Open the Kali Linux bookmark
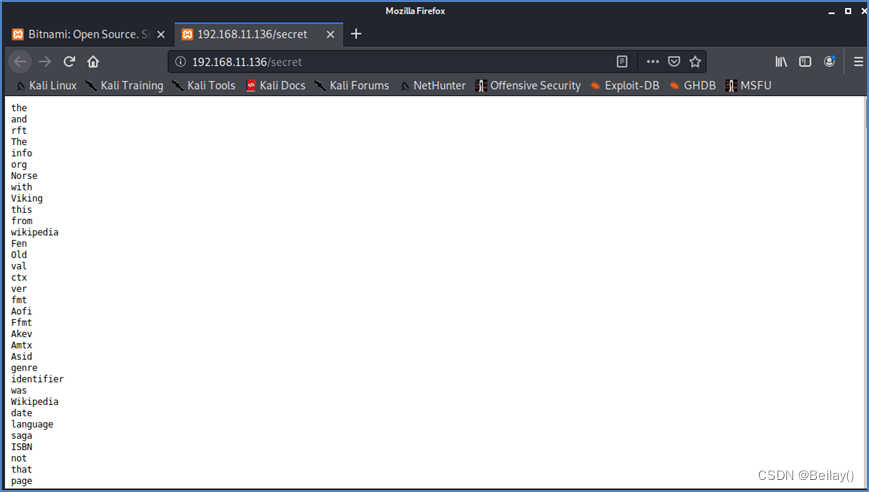 [46, 85]
